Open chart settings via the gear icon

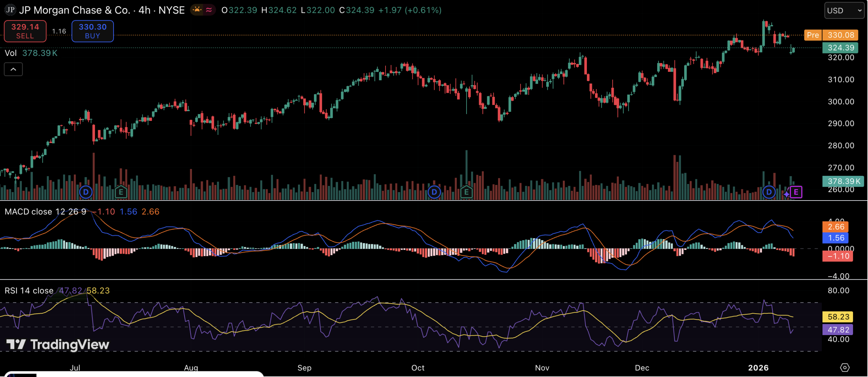[845, 368]
